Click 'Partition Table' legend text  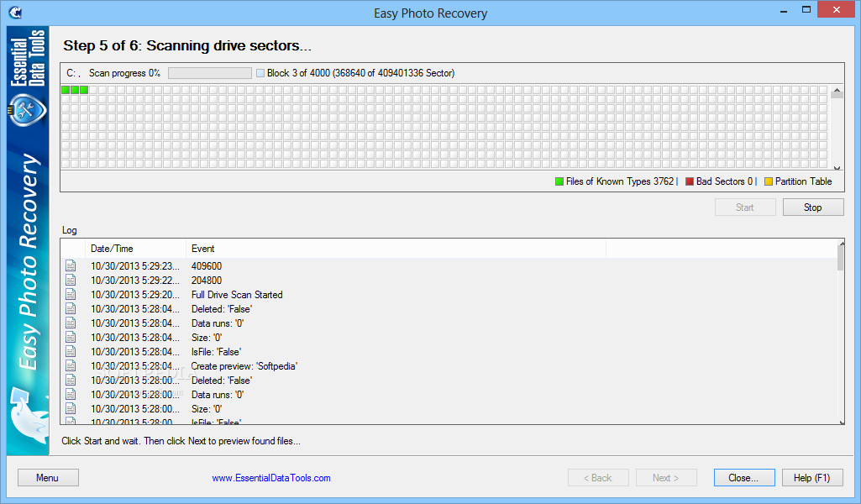point(803,181)
